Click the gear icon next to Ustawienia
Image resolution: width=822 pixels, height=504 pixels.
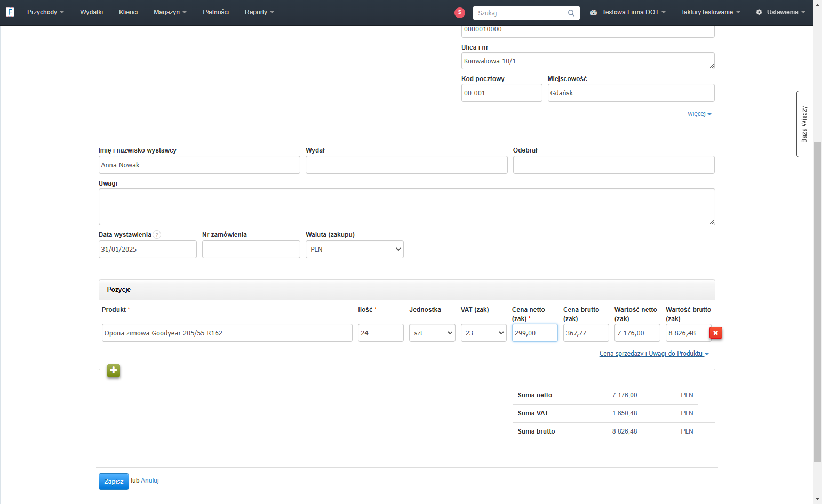(759, 12)
